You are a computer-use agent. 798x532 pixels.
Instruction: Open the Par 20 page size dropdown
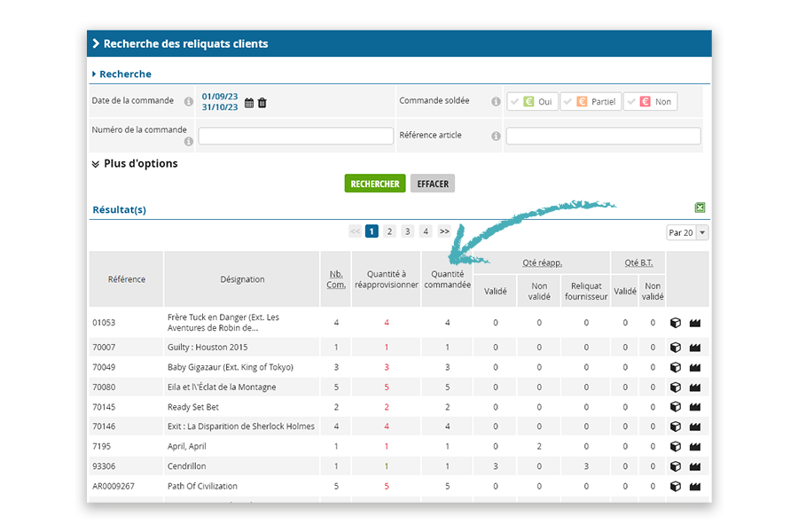[687, 232]
